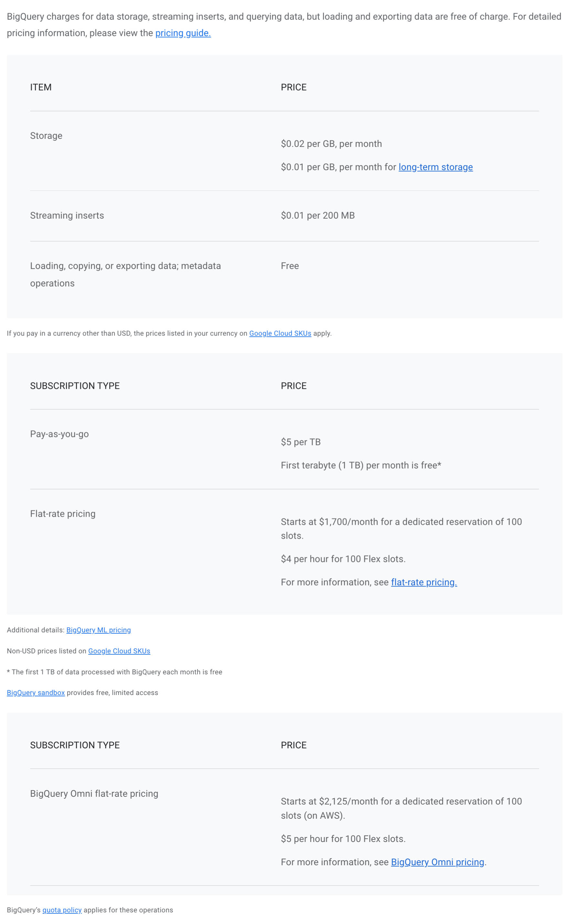Click the ITEM column header
This screenshot has height=924, width=573.
point(41,88)
